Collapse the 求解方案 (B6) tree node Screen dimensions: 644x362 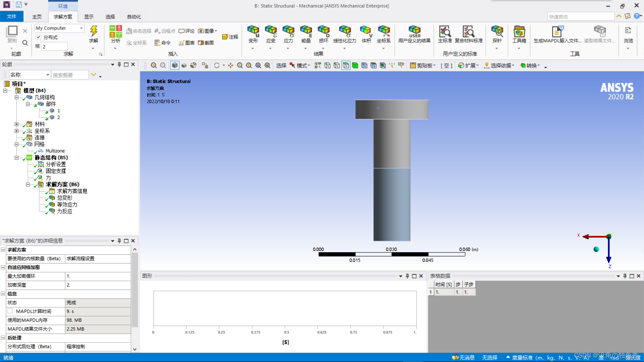[x=28, y=184]
